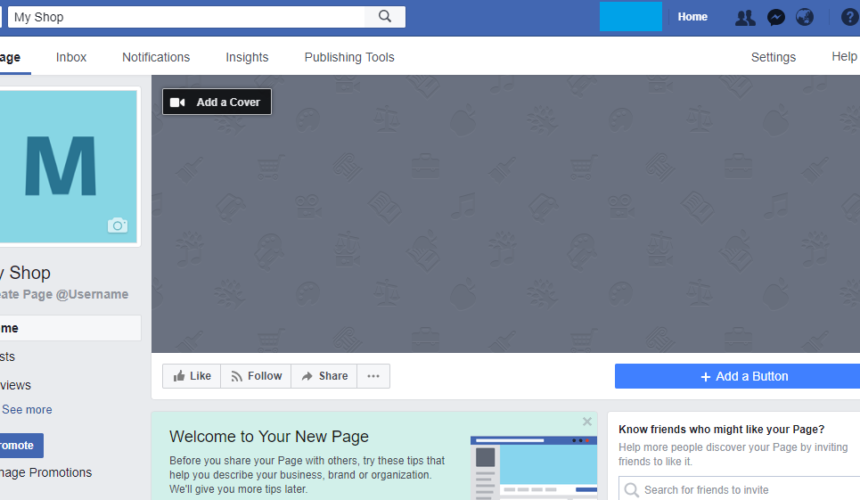
Task: Open the Notifications globe icon
Action: tap(805, 18)
